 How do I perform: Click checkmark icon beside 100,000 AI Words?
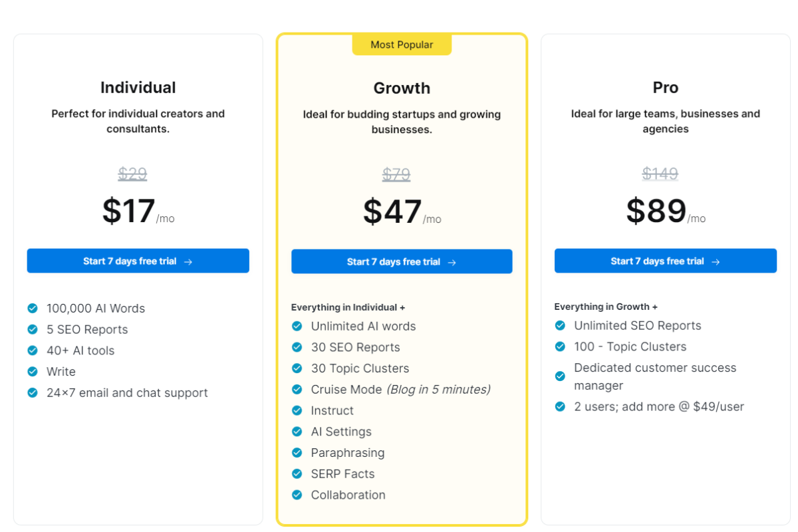pos(33,308)
